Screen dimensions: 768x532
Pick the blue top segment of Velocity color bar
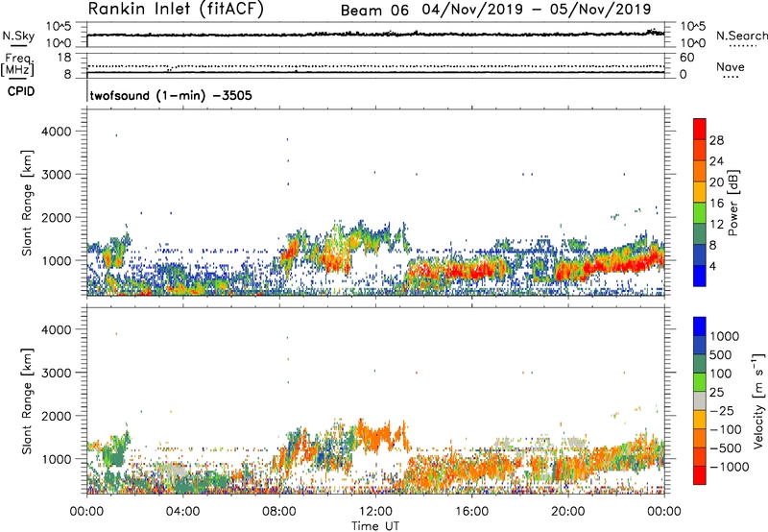click(x=700, y=326)
